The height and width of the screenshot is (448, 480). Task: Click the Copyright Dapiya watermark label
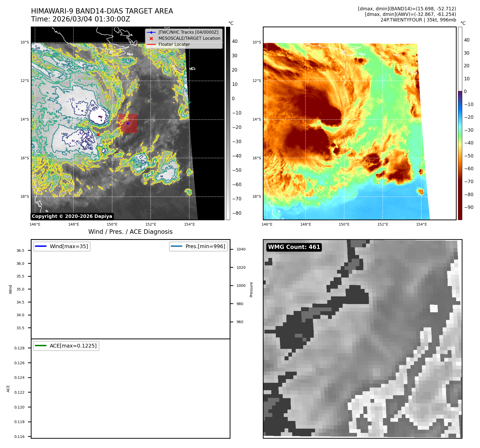(72, 216)
